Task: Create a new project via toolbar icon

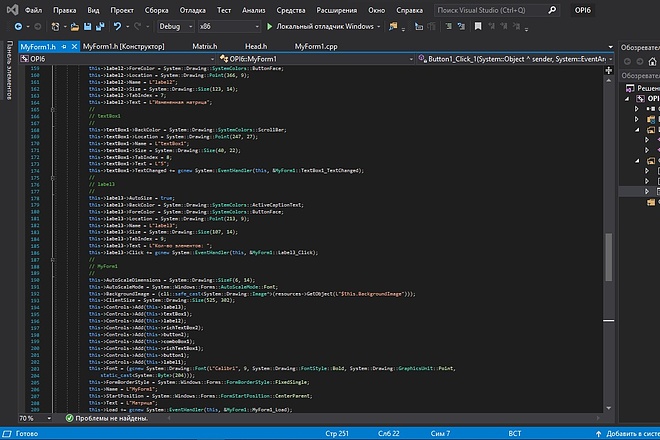Action: point(55,27)
